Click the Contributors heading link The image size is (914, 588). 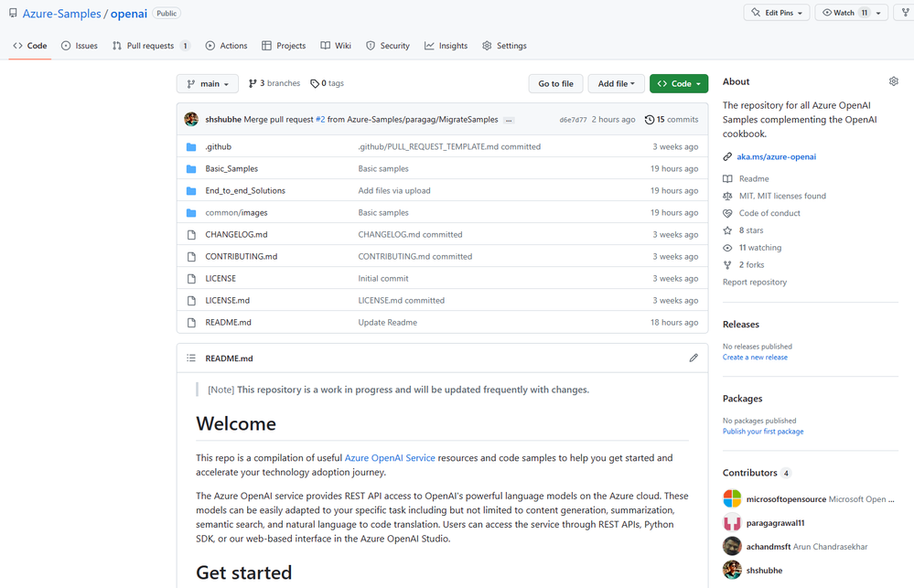click(x=757, y=473)
